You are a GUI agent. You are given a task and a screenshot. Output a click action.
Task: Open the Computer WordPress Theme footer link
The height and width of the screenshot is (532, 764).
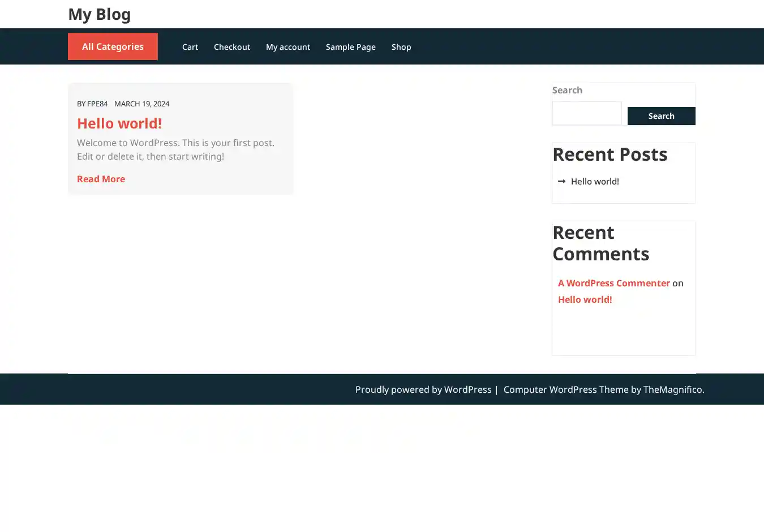[x=565, y=389]
